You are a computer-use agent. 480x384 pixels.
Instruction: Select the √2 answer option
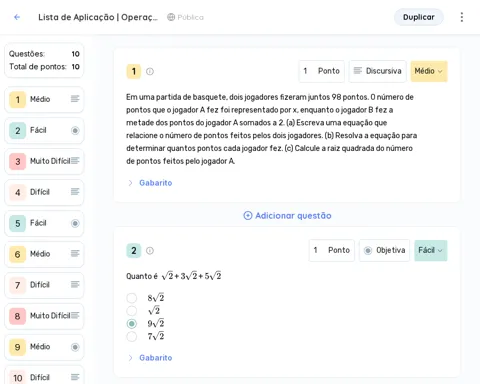(132, 311)
